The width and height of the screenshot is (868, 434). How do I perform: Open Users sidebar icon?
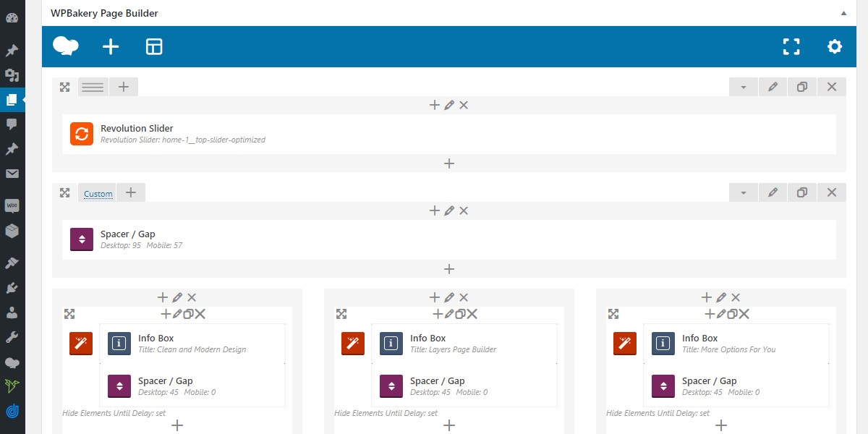tap(12, 312)
